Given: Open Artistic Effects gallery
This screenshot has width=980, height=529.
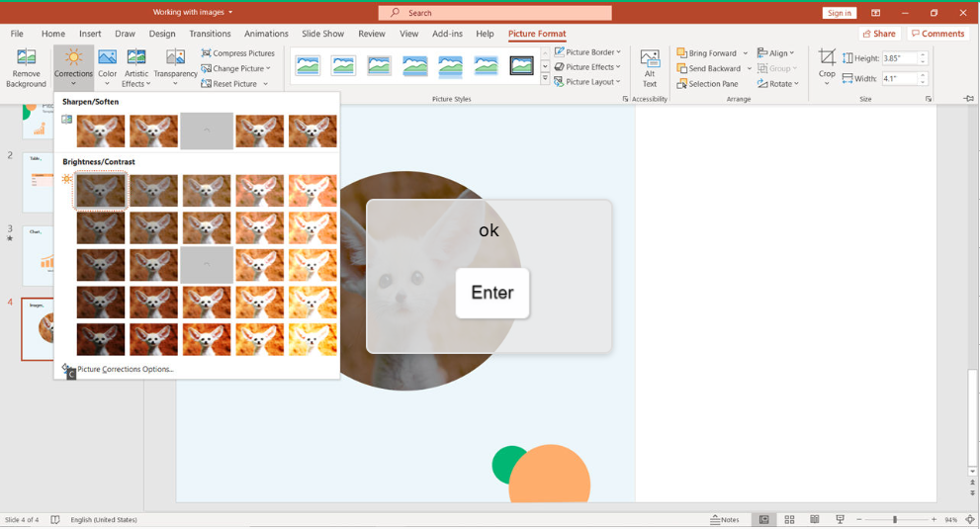Looking at the screenshot, I should click(x=135, y=67).
